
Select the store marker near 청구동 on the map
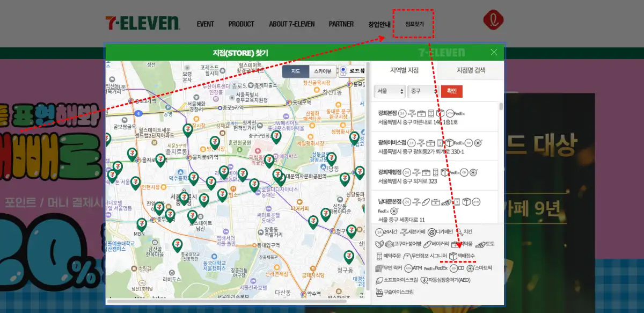pyautogui.click(x=349, y=258)
